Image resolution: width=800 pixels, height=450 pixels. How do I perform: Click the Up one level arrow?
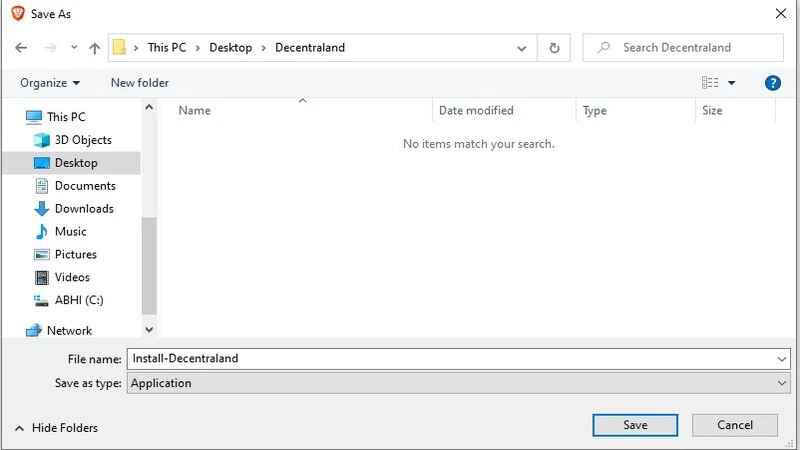pos(94,48)
